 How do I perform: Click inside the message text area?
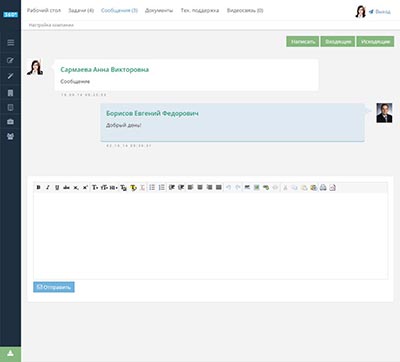click(211, 236)
